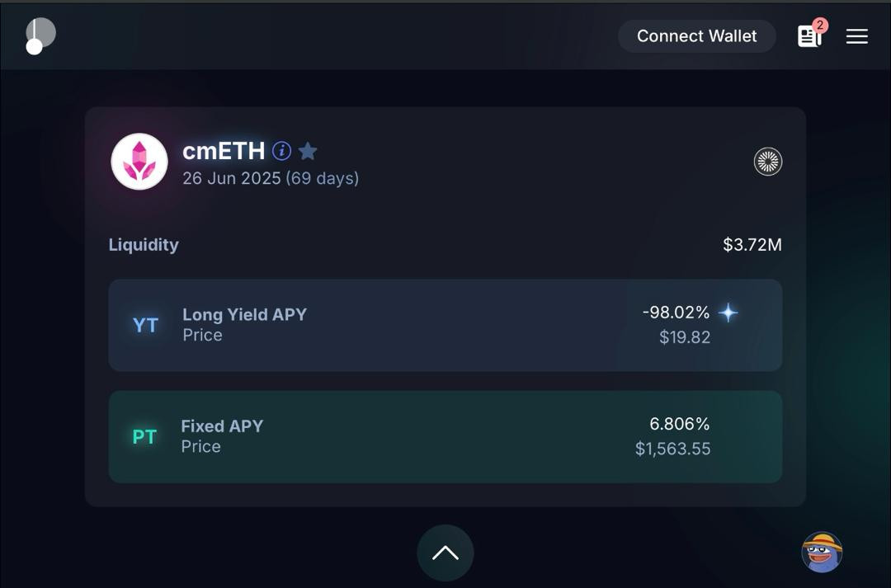Click the Connect Wallet button
This screenshot has height=588, width=891.
click(x=696, y=36)
